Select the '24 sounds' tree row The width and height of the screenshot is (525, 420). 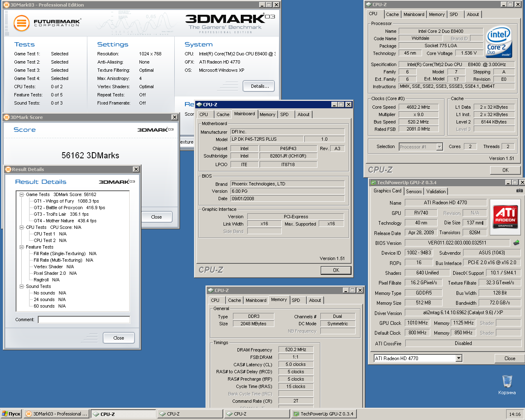pyautogui.click(x=50, y=299)
